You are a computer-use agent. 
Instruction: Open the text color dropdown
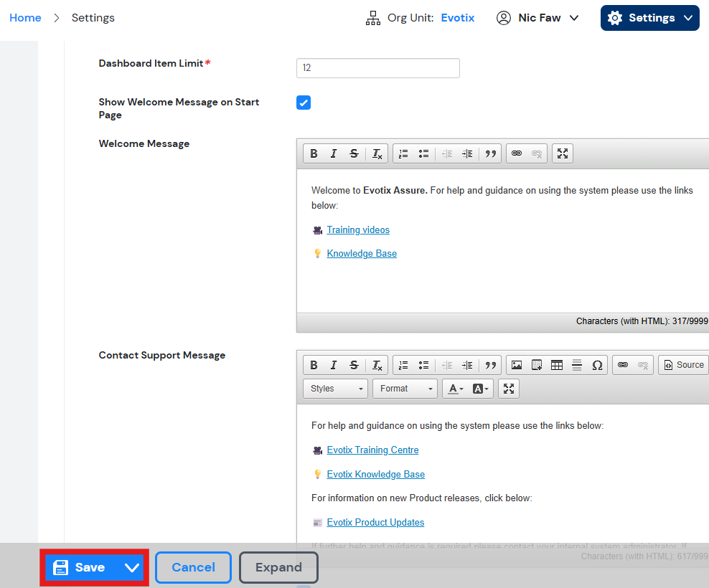click(455, 389)
